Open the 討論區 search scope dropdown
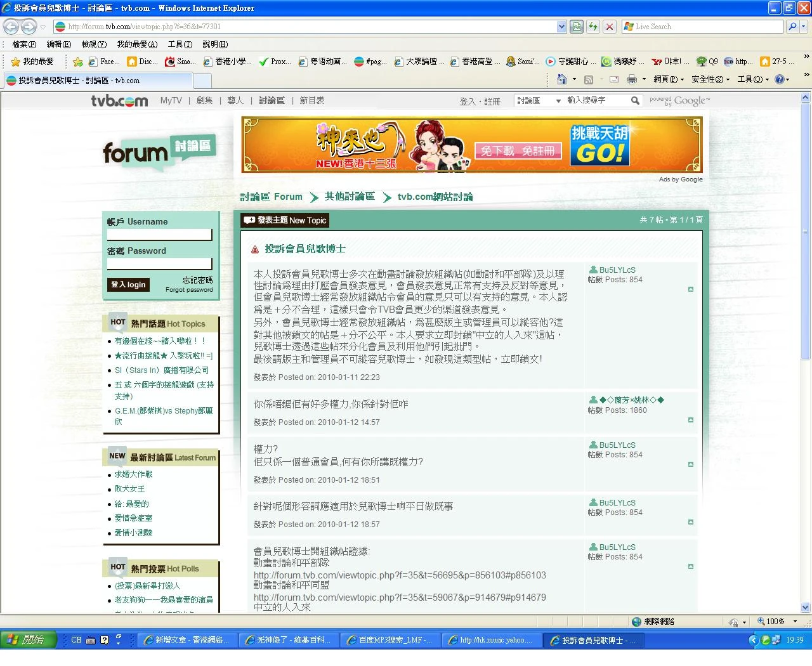The image size is (812, 666). 539,101
